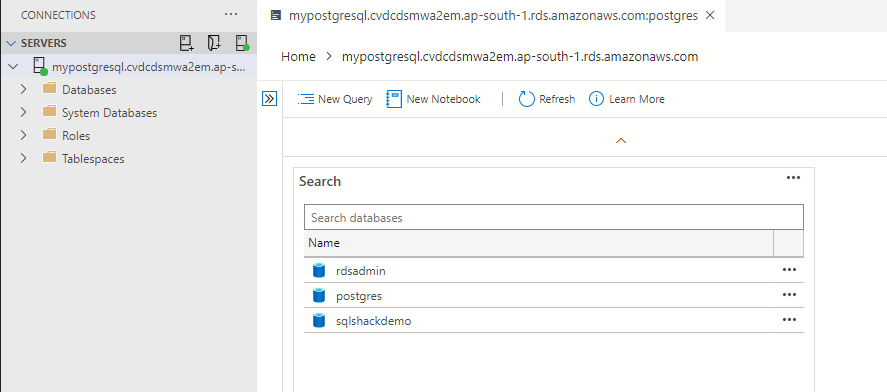Open the Learn More info link
This screenshot has height=392, width=887.
click(x=627, y=100)
